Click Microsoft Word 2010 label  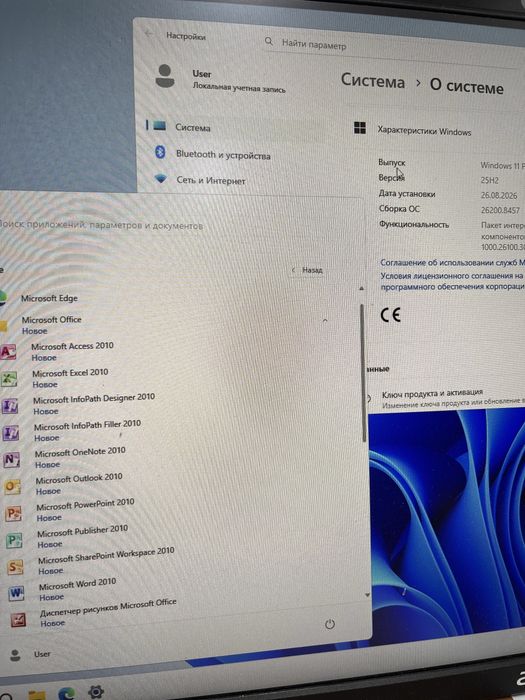pos(78,584)
